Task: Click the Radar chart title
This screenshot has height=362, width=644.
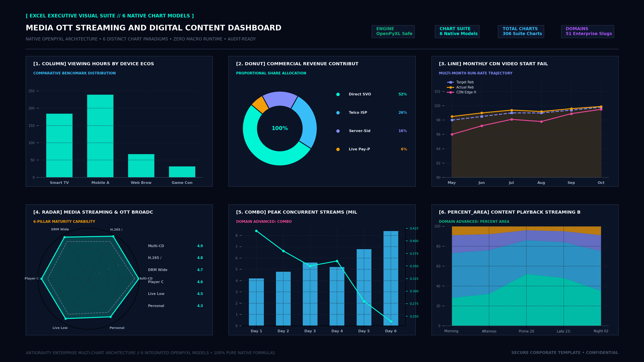Action: click(x=93, y=212)
